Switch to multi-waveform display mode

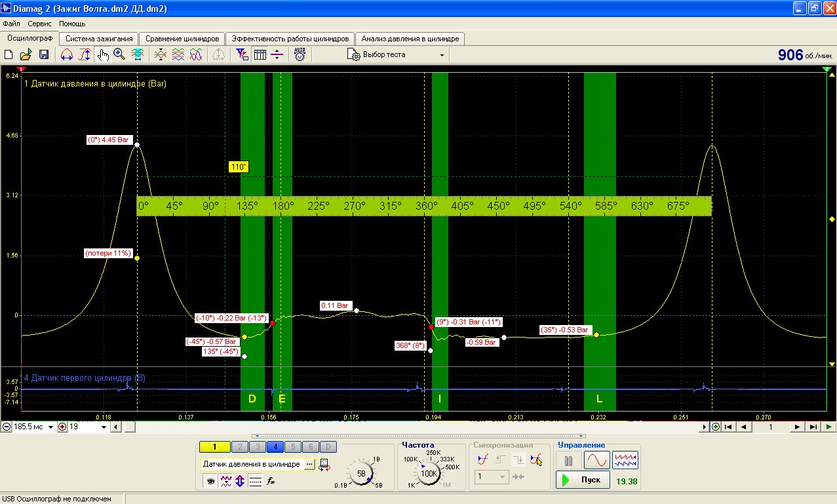[x=625, y=460]
